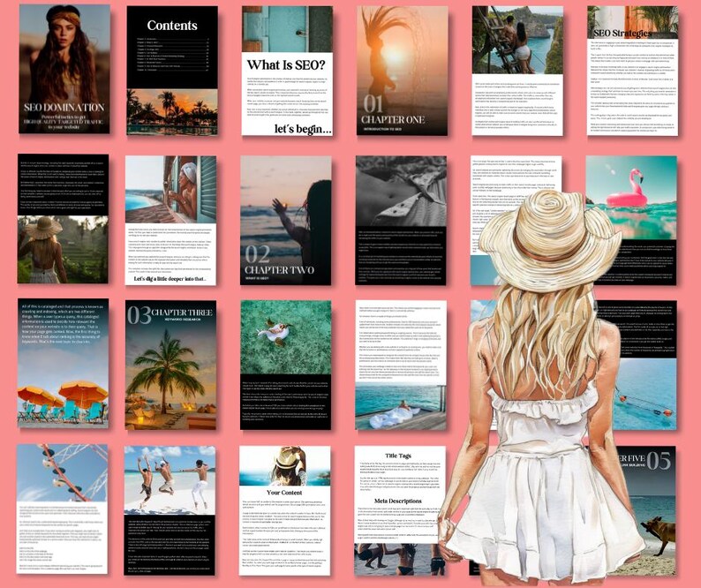Select the 'Title Tags' page thumbnail
Viewport: 701px width, 588px height.
[x=400, y=510]
